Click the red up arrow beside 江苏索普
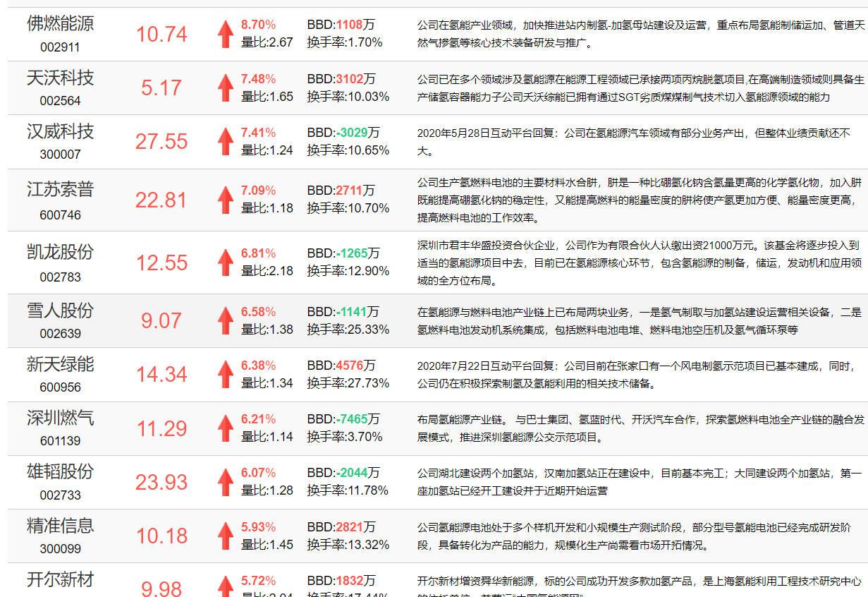Viewport: 868px width, 597px height. [x=225, y=200]
